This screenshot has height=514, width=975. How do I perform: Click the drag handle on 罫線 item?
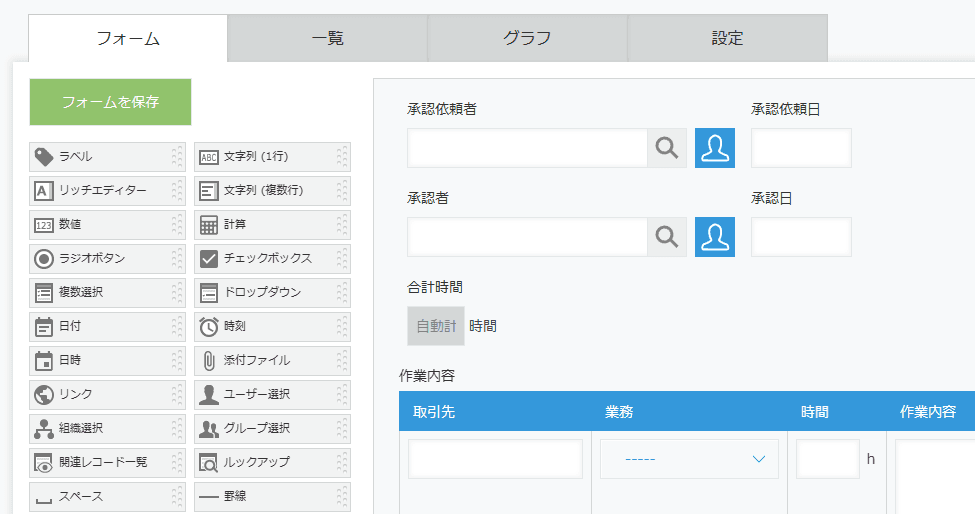pos(342,497)
